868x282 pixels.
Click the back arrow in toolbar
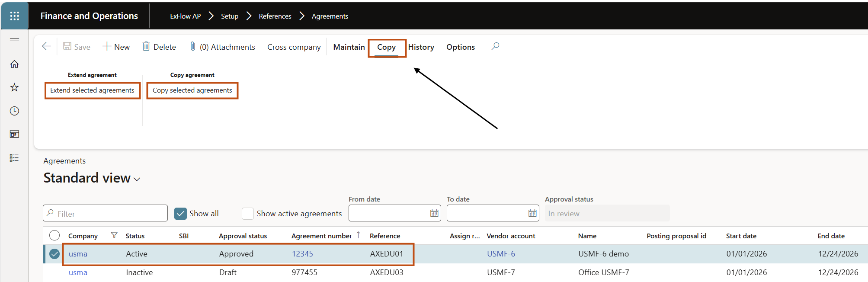(x=46, y=47)
